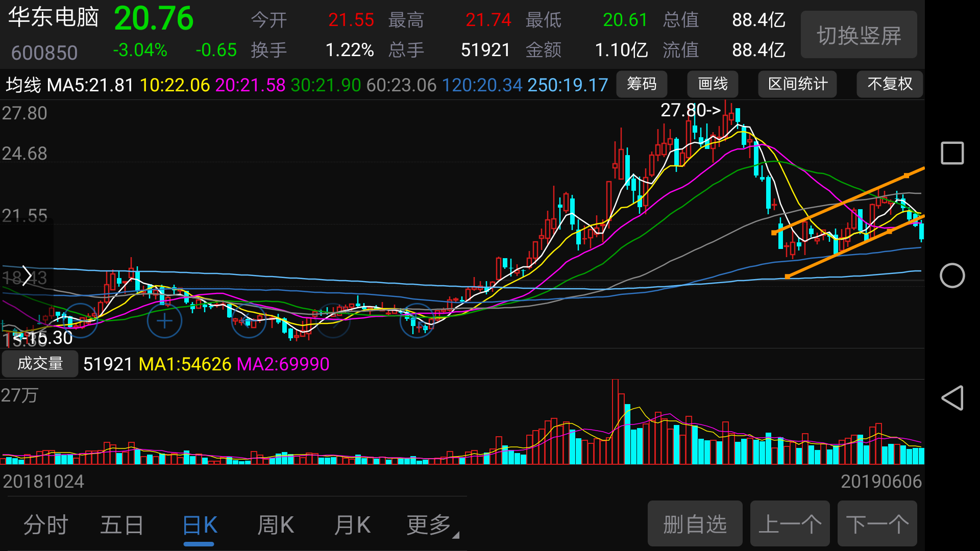Tap the Android home circle icon
980x551 pixels.
(952, 275)
